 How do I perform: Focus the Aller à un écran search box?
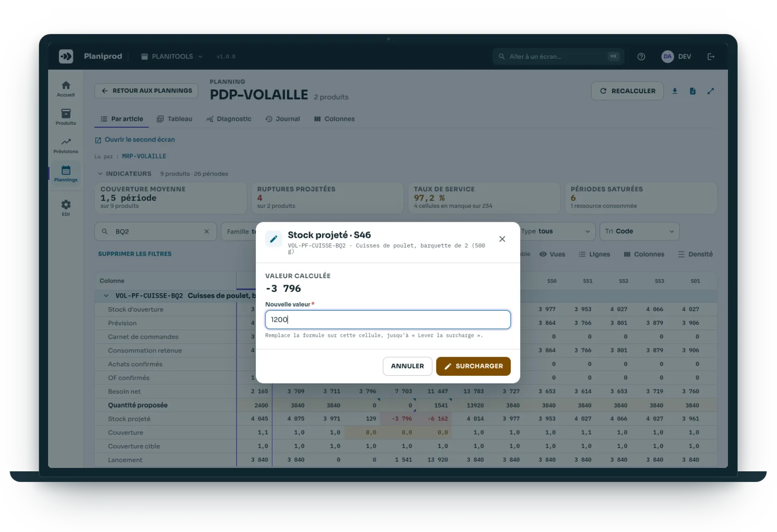pyautogui.click(x=557, y=56)
